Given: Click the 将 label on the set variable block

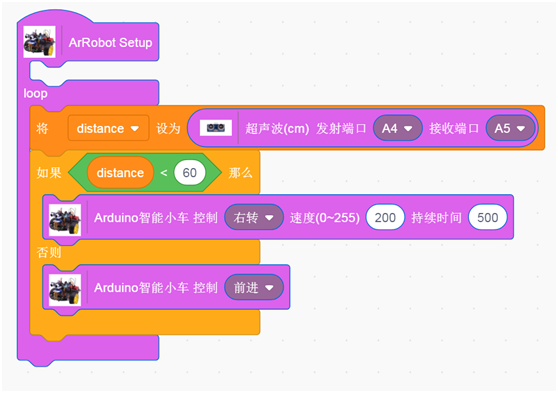Looking at the screenshot, I should (x=42, y=129).
